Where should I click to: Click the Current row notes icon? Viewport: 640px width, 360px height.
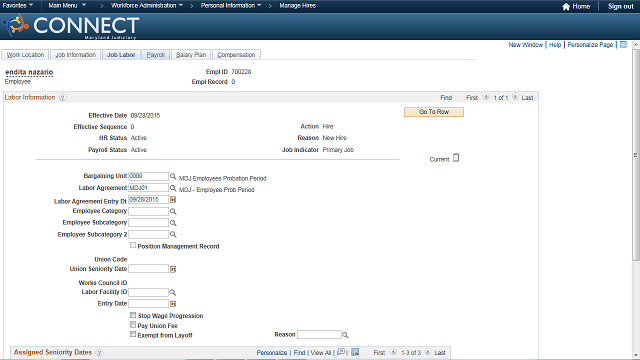[456, 158]
